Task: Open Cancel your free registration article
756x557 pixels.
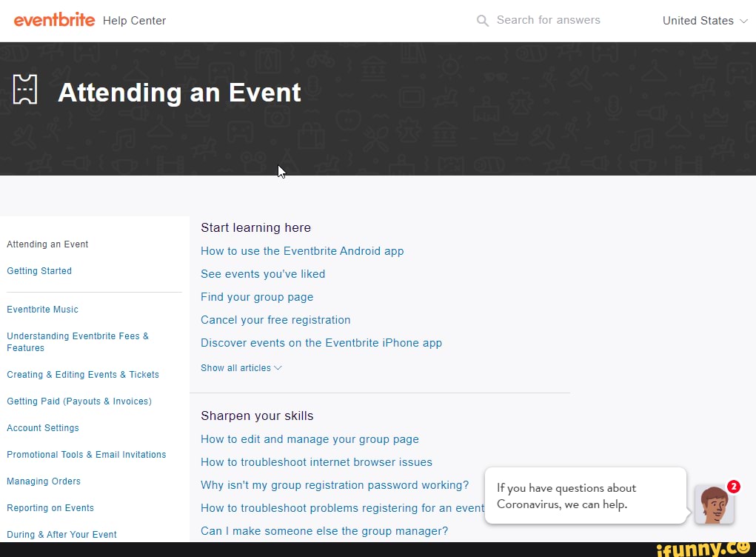Action: (x=275, y=320)
